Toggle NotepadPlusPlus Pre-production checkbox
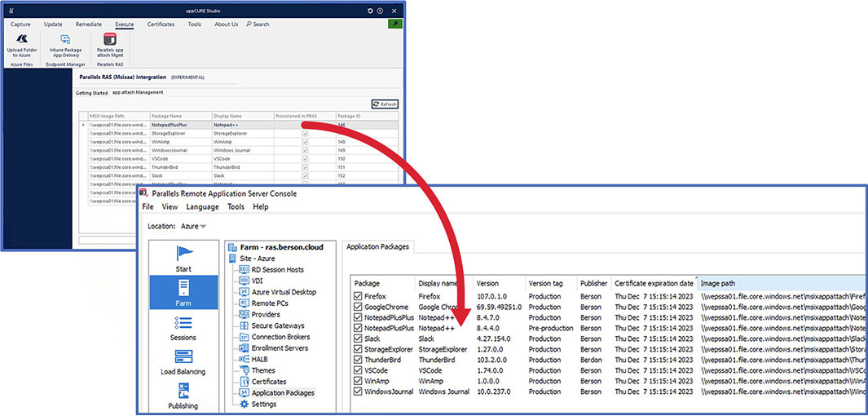The image size is (868, 416). tap(358, 328)
